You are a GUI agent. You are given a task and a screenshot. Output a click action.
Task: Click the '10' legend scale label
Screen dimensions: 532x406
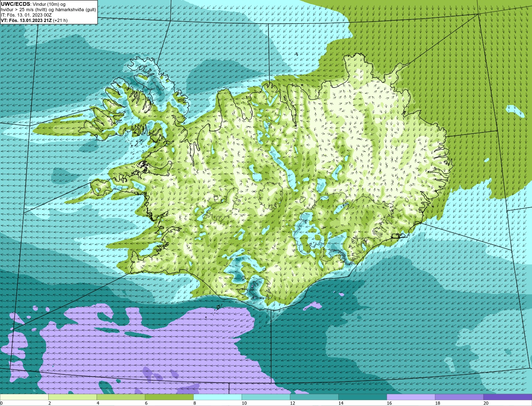[244, 403]
